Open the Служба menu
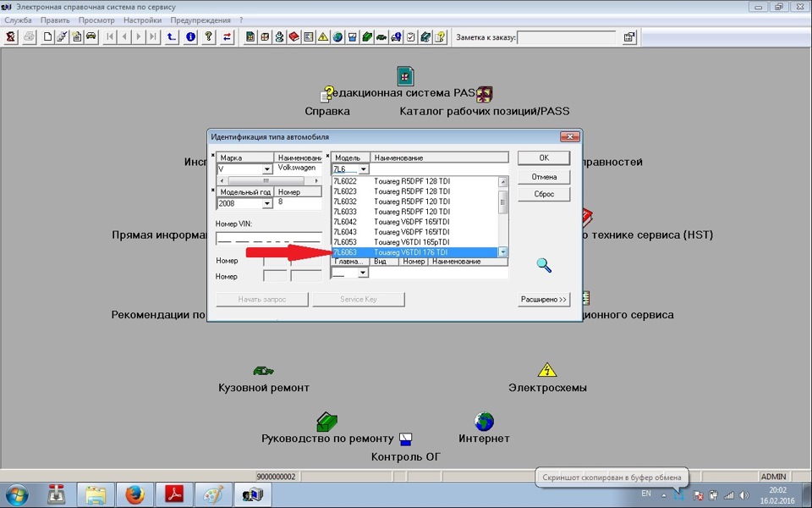 18,20
